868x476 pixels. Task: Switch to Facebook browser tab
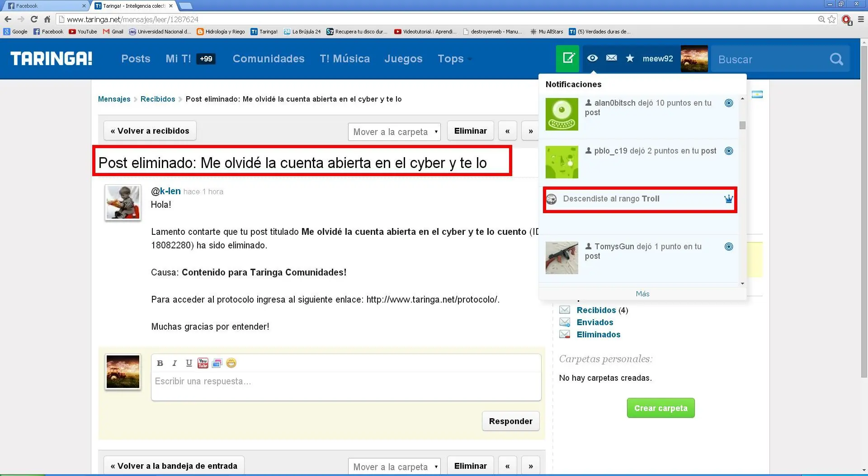click(x=45, y=6)
